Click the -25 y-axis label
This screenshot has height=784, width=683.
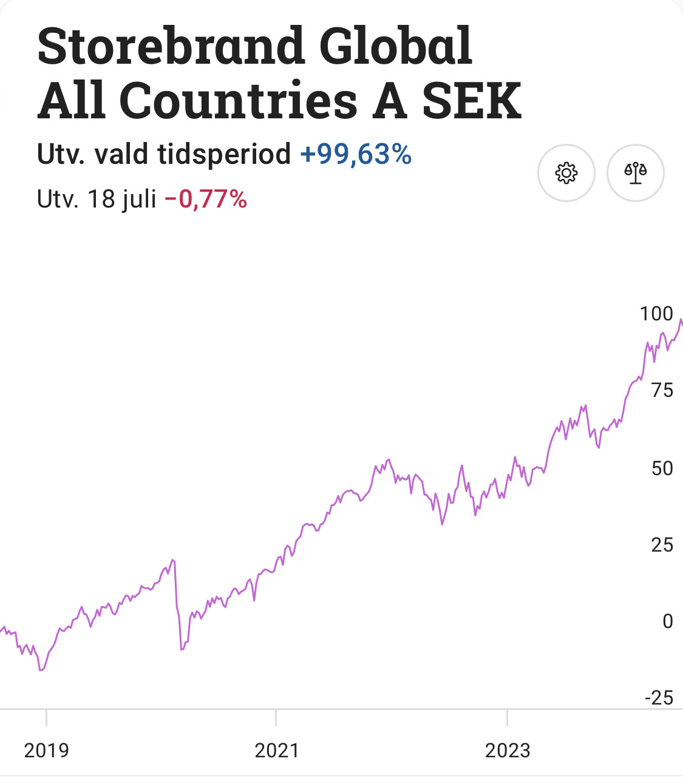pos(659,698)
